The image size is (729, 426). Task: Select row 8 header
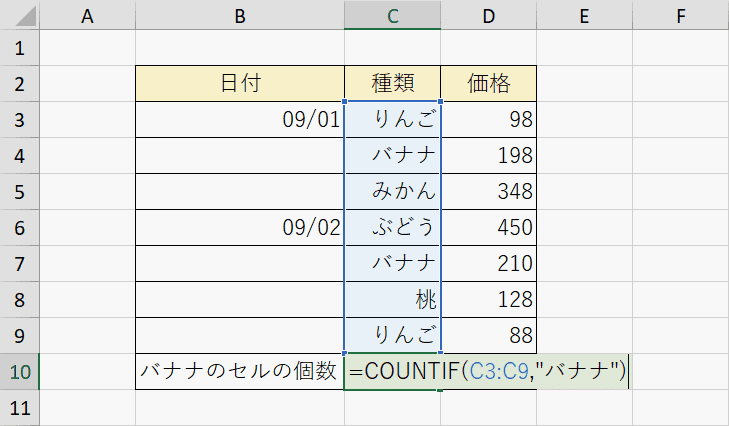pyautogui.click(x=20, y=300)
